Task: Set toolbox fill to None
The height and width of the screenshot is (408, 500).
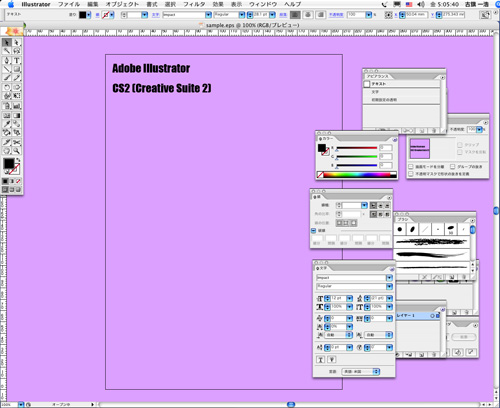Action: [x=18, y=181]
